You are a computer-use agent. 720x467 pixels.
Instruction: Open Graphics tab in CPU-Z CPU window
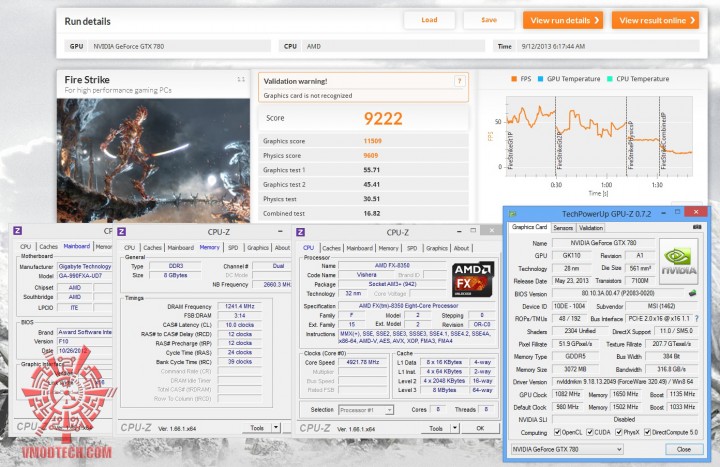[437, 248]
